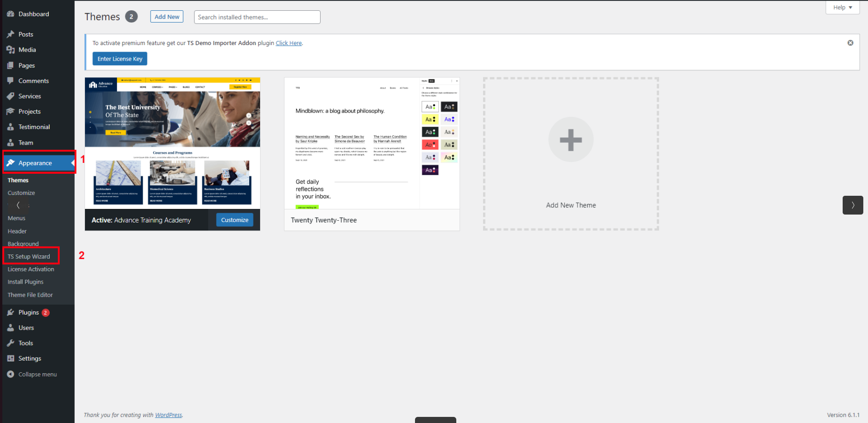The width and height of the screenshot is (868, 423).
Task: Click the Plugins plug icon
Action: (x=10, y=313)
